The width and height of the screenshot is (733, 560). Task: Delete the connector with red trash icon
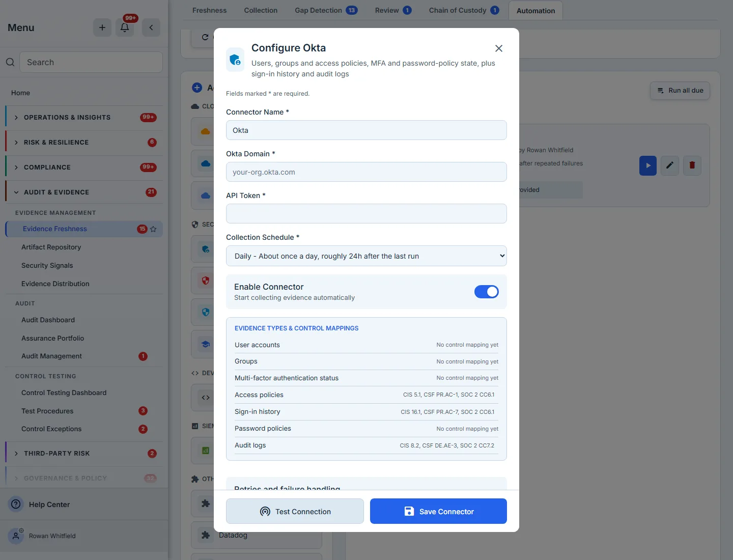pyautogui.click(x=692, y=165)
